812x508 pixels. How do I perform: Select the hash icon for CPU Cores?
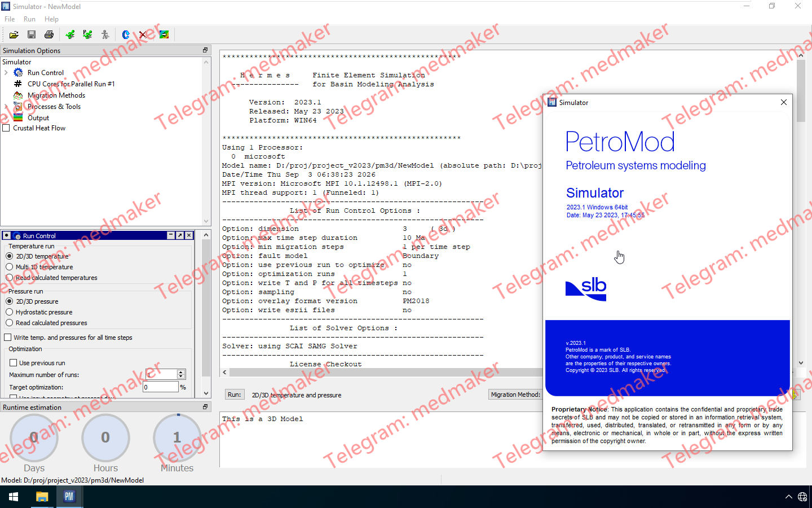(x=18, y=84)
